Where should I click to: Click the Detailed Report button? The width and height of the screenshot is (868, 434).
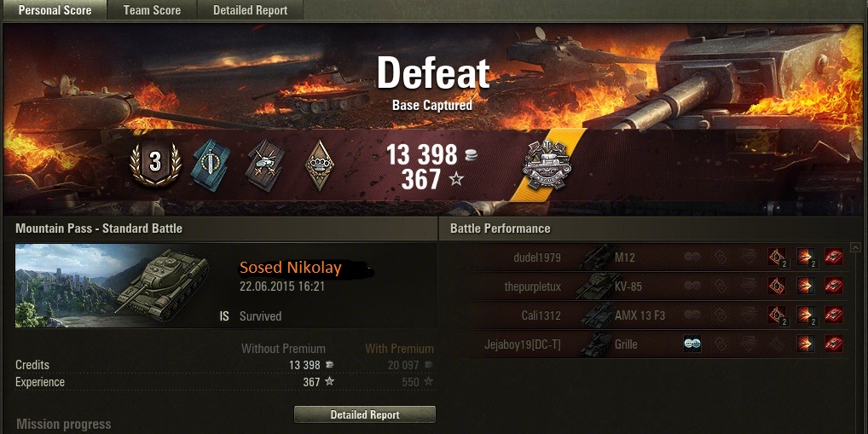pos(365,414)
